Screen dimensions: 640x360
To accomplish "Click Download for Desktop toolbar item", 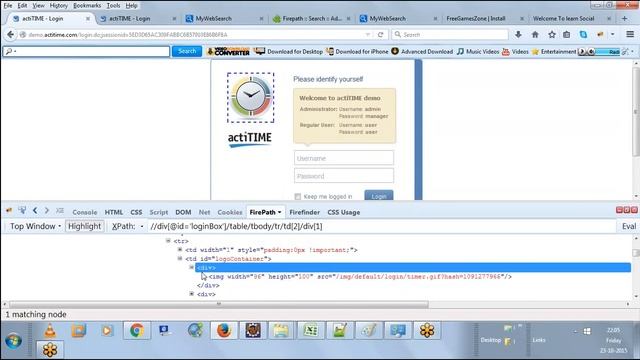I will click(x=288, y=51).
